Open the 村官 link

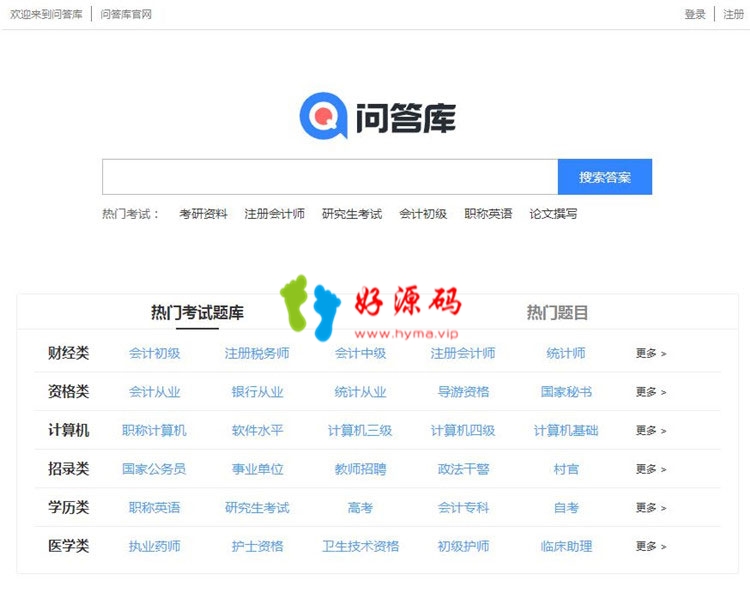point(566,469)
